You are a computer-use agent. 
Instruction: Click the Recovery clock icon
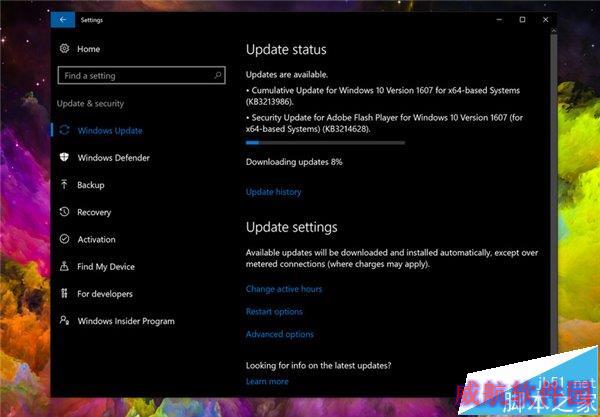tap(64, 212)
